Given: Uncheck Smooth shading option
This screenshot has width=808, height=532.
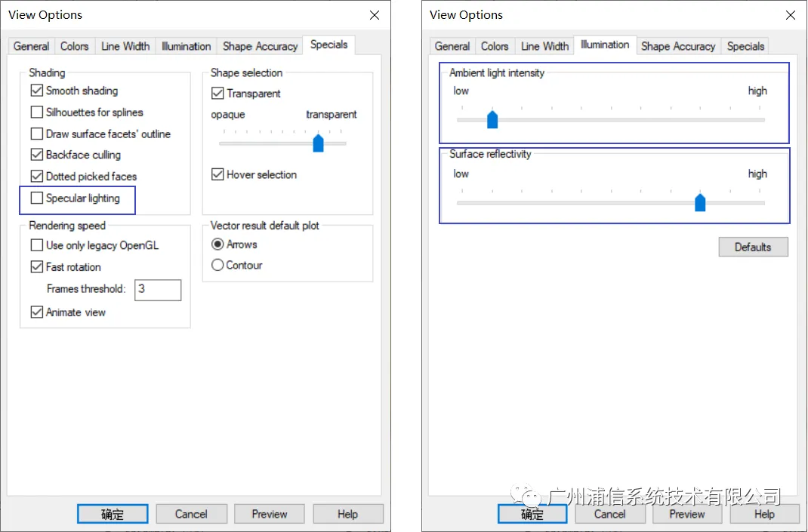Looking at the screenshot, I should (36, 91).
